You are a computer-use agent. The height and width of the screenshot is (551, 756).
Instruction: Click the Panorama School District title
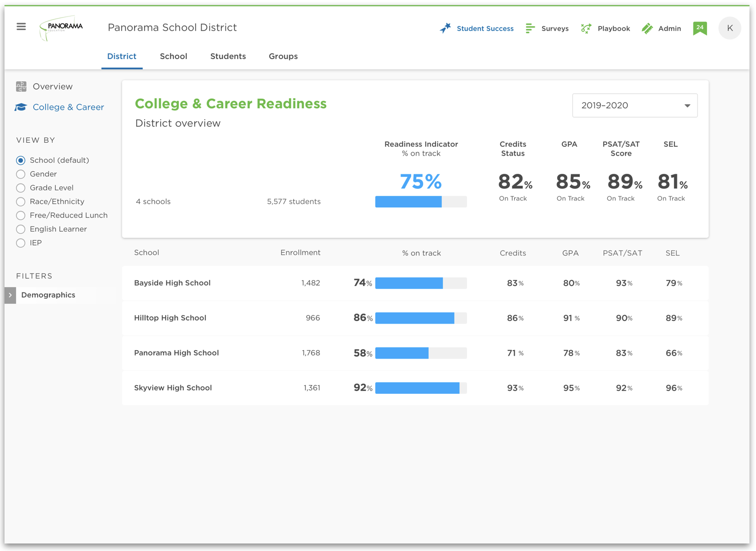[x=172, y=28]
